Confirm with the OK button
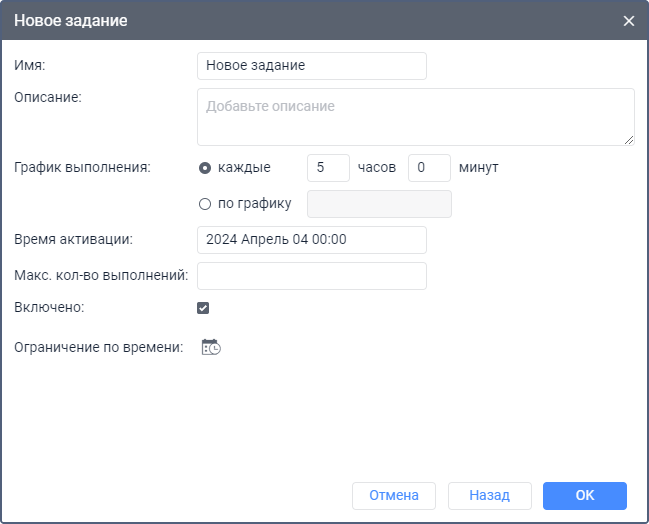Screen dimensions: 649x524 tap(585, 496)
